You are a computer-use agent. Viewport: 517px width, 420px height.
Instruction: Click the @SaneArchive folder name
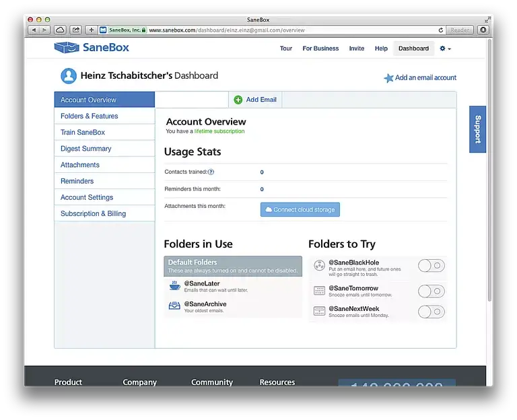point(205,304)
